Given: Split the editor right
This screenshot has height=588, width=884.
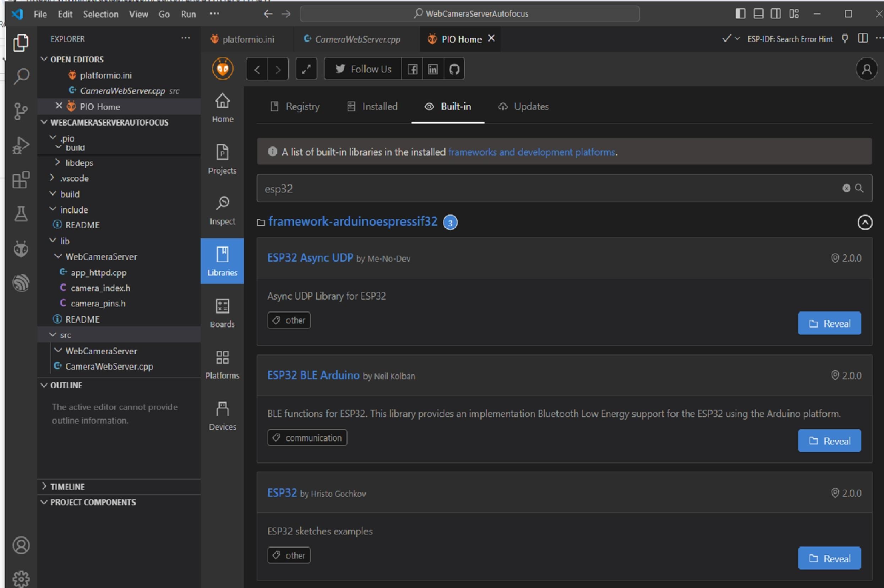Looking at the screenshot, I should 863,38.
